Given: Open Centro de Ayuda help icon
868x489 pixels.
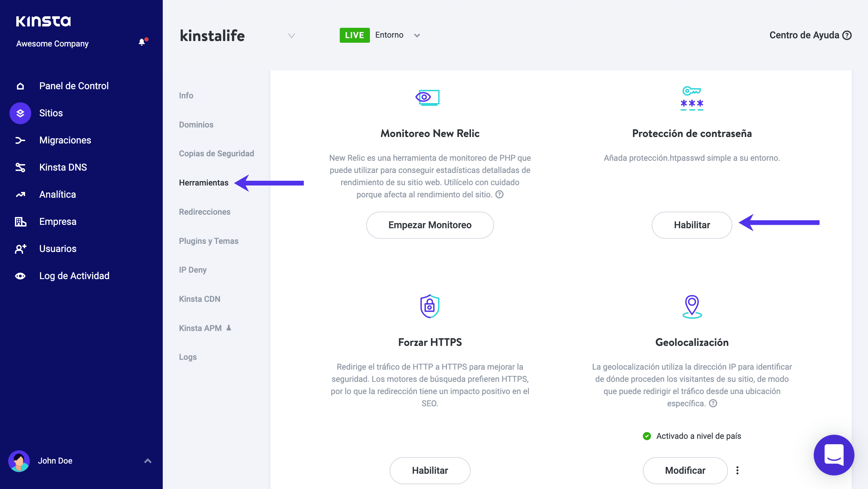Looking at the screenshot, I should [x=847, y=35].
